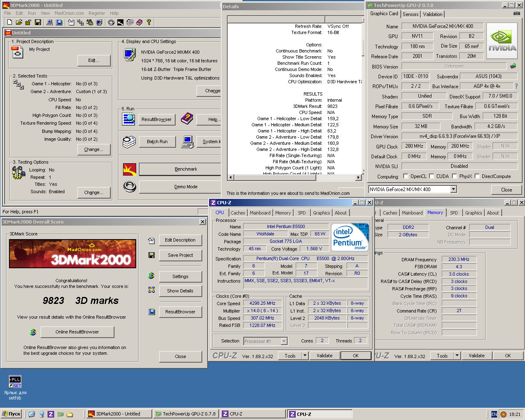
Task: Enable the PhysX checkbox in GPU-Z
Action: [454, 176]
